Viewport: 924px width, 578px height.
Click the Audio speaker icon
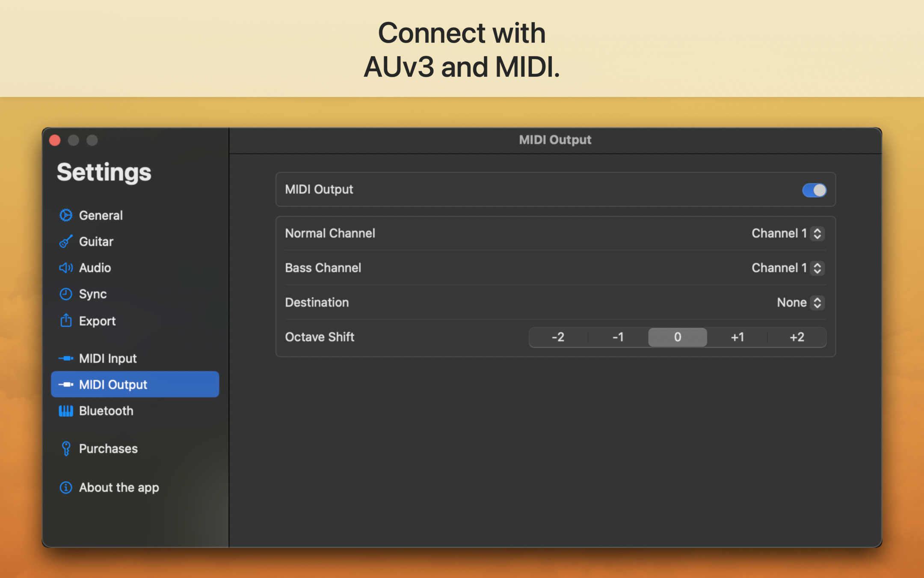click(x=65, y=268)
